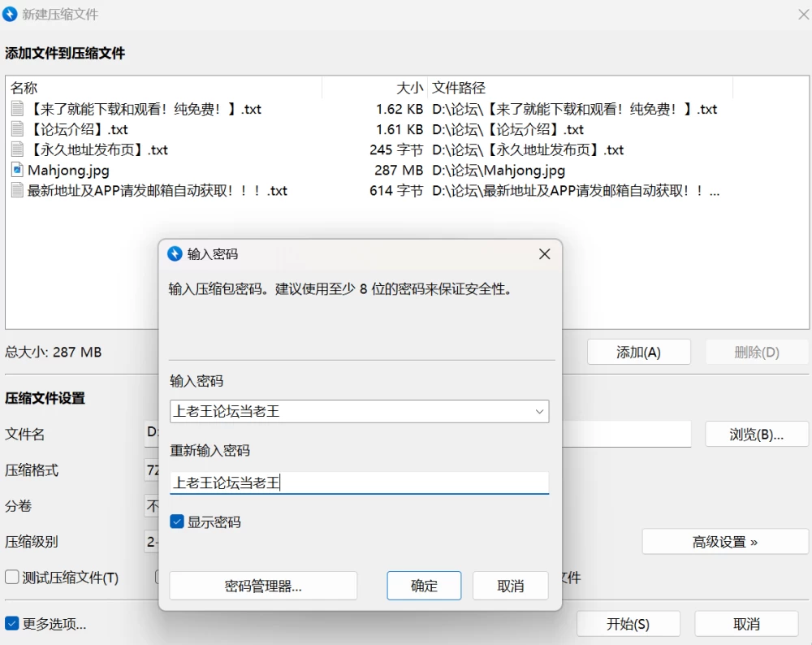Viewport: 812px width, 645px height.
Task: Click the 总大小: 287 MB label
Action: [x=54, y=353]
